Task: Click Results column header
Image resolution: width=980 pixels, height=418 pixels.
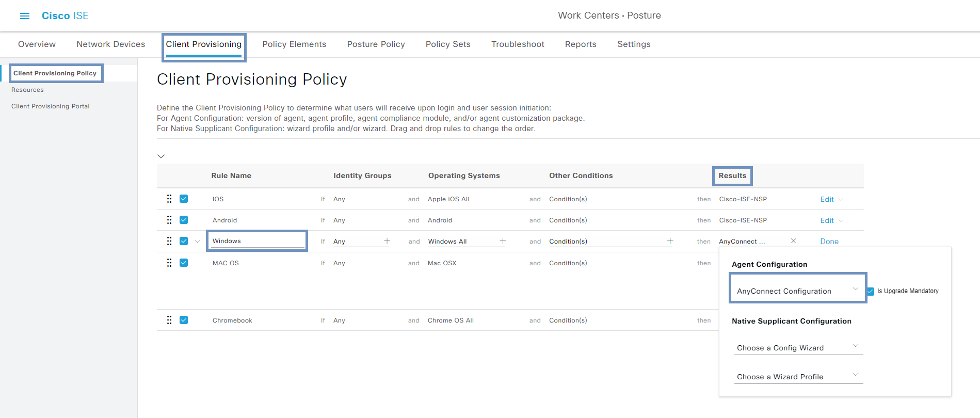Action: point(732,176)
